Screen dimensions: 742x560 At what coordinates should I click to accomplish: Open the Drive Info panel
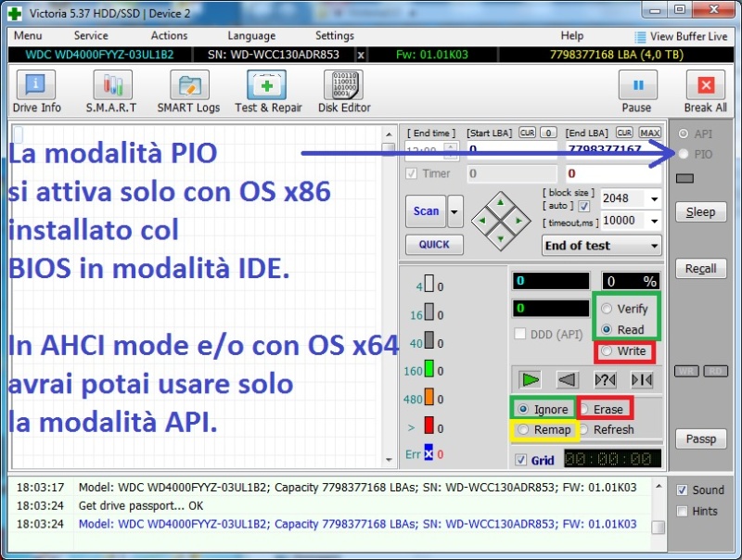[36, 92]
